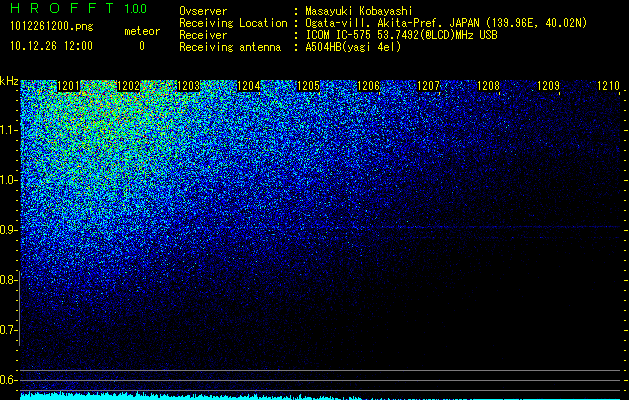Click the 1209 time marker

click(548, 86)
